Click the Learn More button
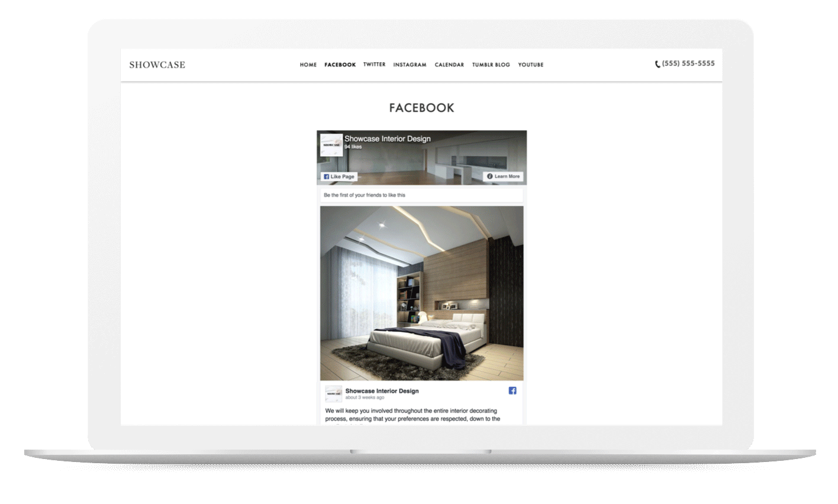This screenshot has height=504, width=838. 504,176
